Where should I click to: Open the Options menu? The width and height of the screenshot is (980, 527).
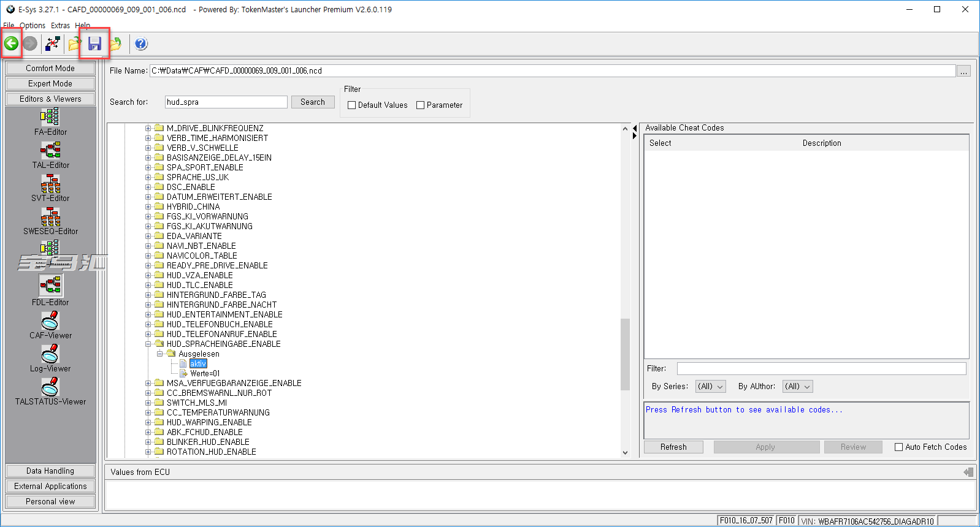[33, 26]
